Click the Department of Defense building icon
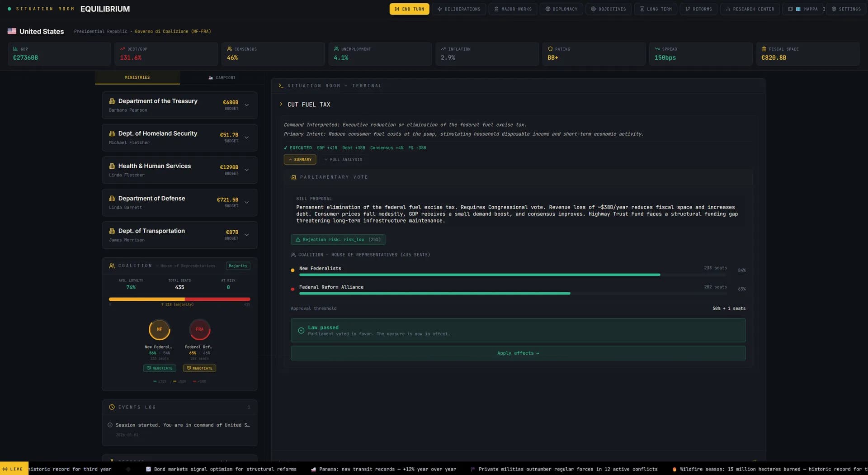The image size is (868, 475). [112, 198]
